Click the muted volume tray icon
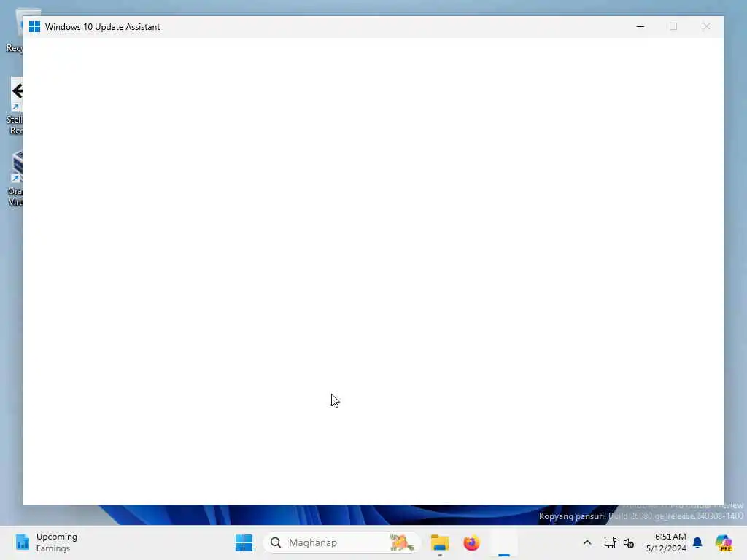This screenshot has width=747, height=560. pyautogui.click(x=629, y=542)
